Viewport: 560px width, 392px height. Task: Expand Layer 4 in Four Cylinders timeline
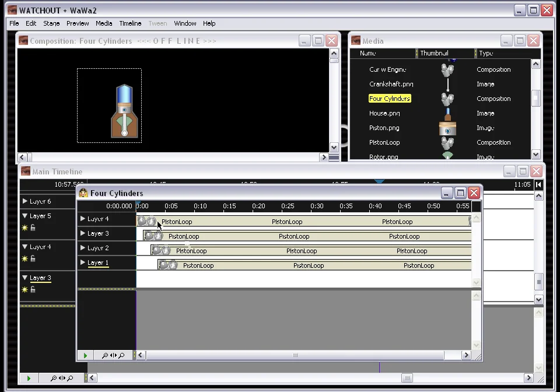pos(82,219)
